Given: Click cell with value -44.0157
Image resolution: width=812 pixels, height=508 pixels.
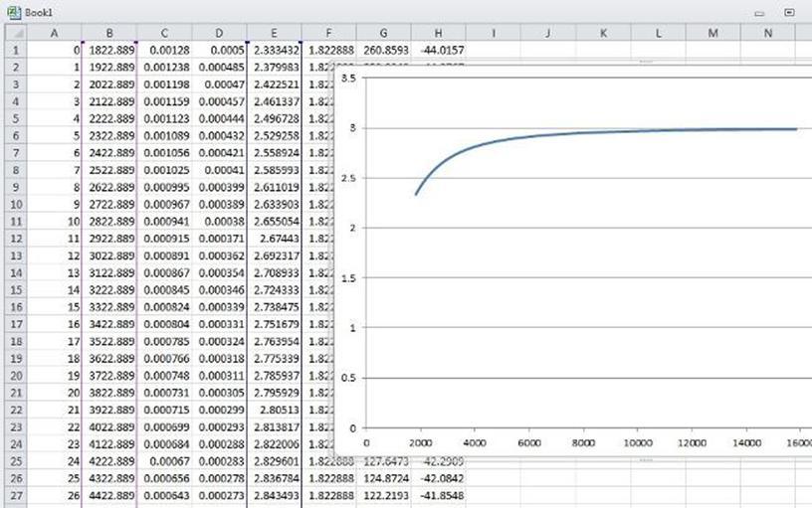Looking at the screenshot, I should click(x=439, y=50).
